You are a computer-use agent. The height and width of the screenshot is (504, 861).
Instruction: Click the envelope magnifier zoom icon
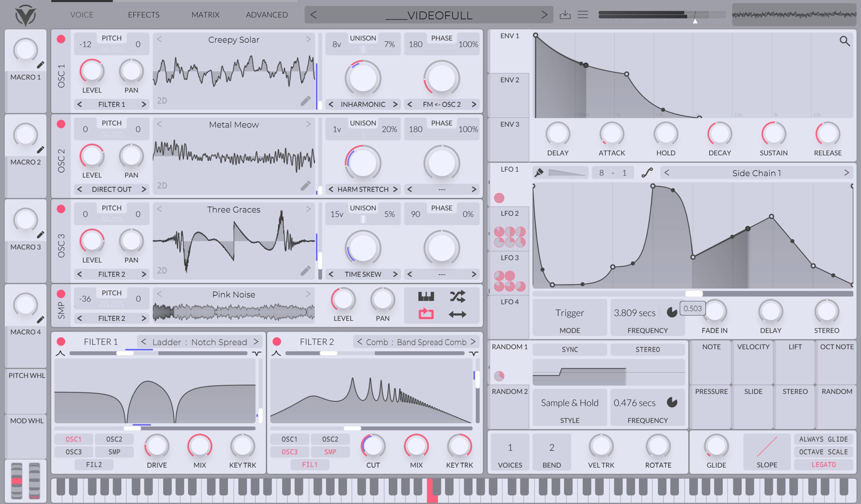845,41
